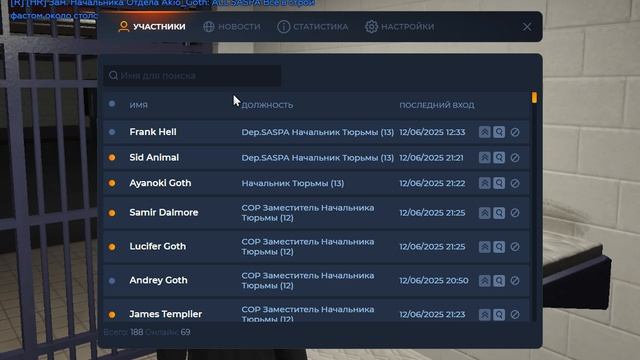This screenshot has height=360, width=640.
Task: Click Sid Animal's orange online status dot
Action: (112, 158)
